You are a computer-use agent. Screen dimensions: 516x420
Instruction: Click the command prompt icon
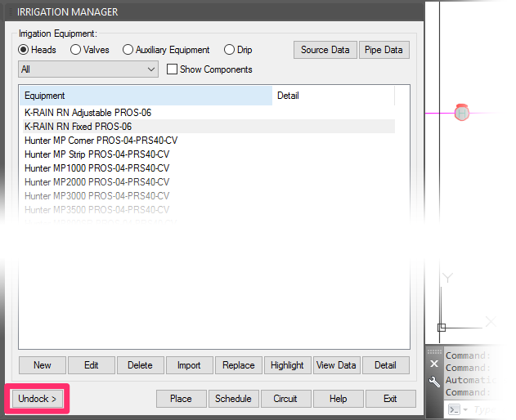point(455,410)
